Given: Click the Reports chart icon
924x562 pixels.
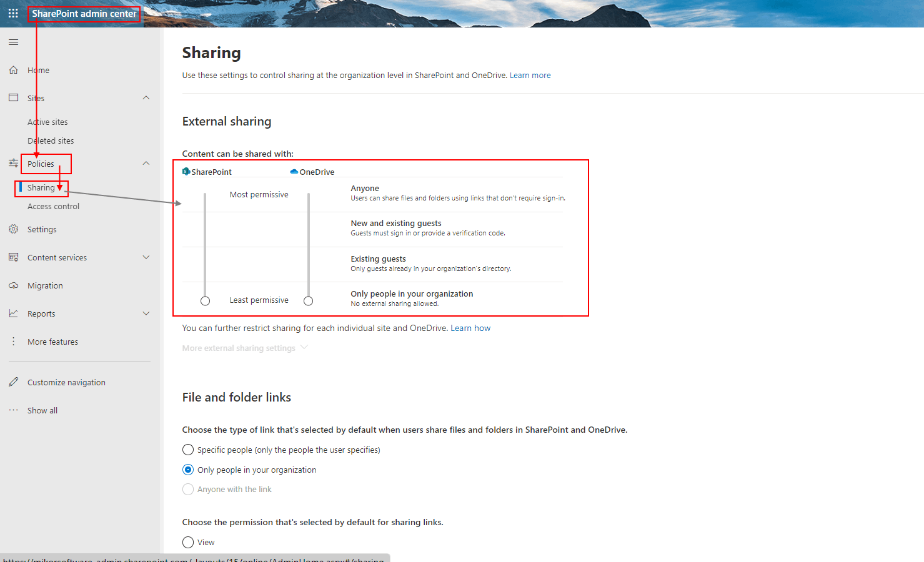Looking at the screenshot, I should coord(13,313).
